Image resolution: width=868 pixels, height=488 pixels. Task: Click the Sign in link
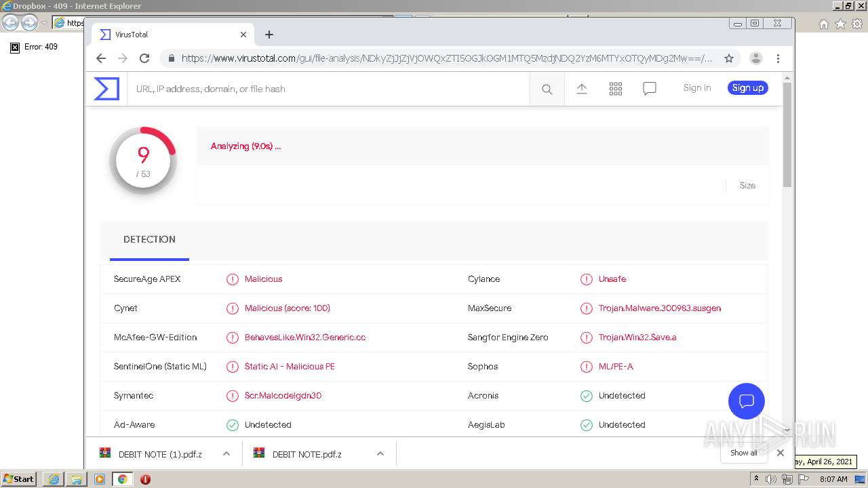pyautogui.click(x=697, y=88)
